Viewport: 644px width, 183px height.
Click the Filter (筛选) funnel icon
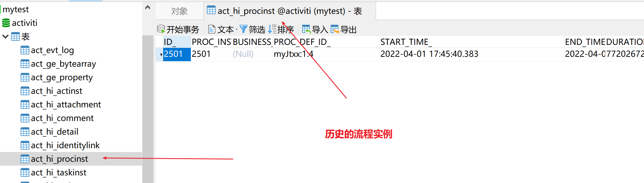coord(243,29)
